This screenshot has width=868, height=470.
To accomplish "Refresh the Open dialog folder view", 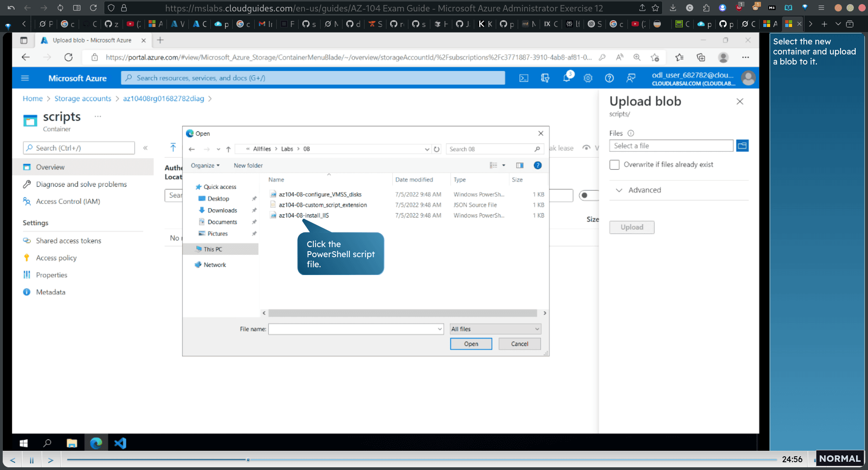I will click(436, 149).
